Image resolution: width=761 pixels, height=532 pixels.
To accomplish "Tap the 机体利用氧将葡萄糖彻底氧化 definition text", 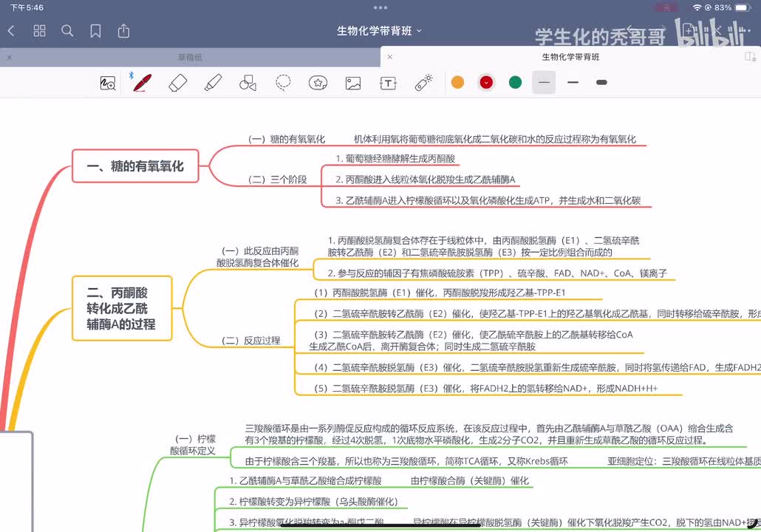I will point(494,140).
